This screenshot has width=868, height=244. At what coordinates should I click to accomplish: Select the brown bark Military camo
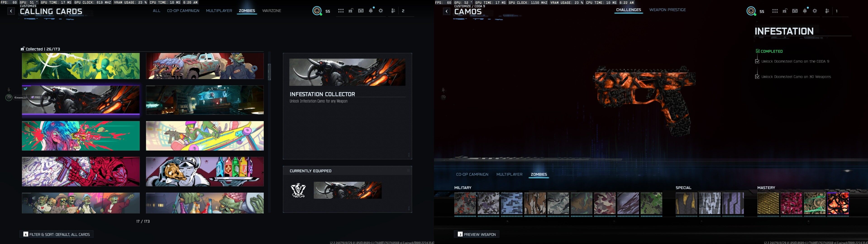[535, 203]
